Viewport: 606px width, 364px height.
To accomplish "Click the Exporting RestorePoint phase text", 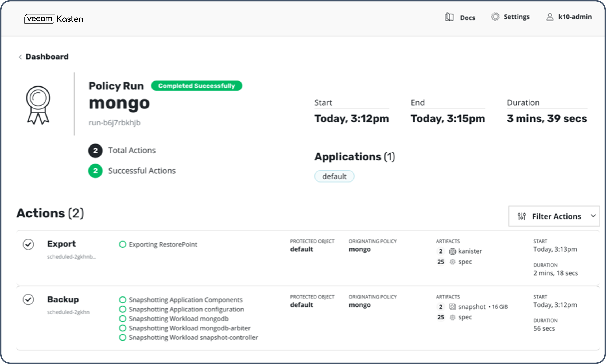I will pyautogui.click(x=163, y=244).
